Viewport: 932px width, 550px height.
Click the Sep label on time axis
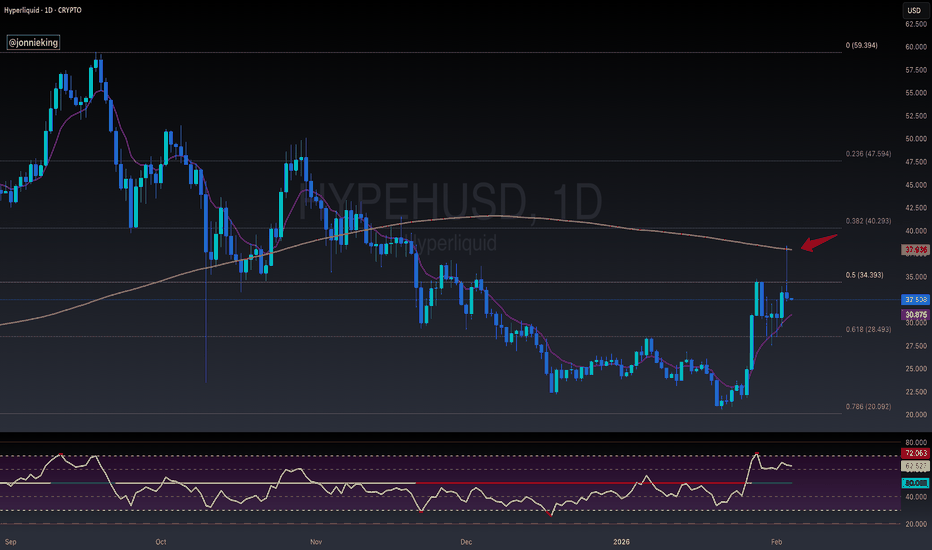tap(10, 542)
